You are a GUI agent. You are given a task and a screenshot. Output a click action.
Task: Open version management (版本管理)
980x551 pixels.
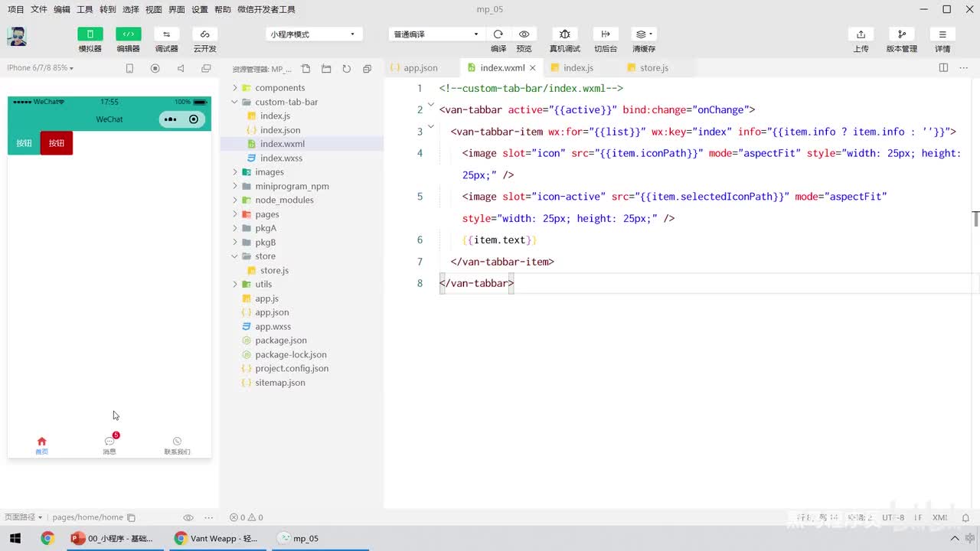pos(901,34)
